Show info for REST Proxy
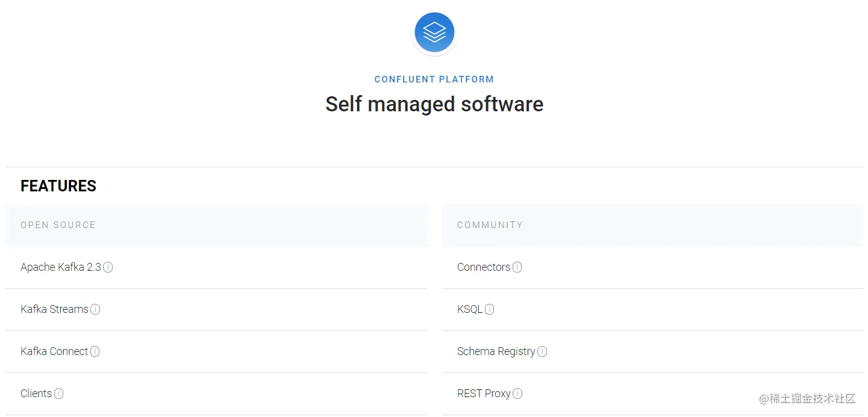 (517, 394)
